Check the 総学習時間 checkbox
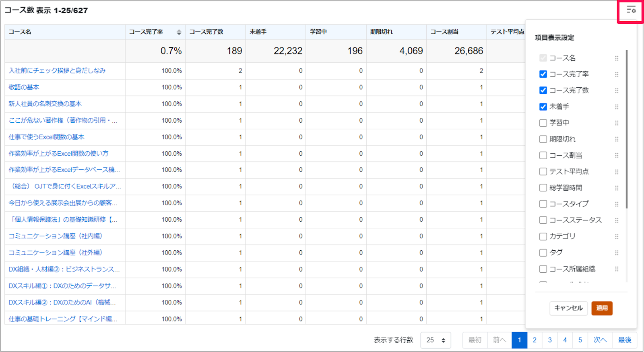 543,188
